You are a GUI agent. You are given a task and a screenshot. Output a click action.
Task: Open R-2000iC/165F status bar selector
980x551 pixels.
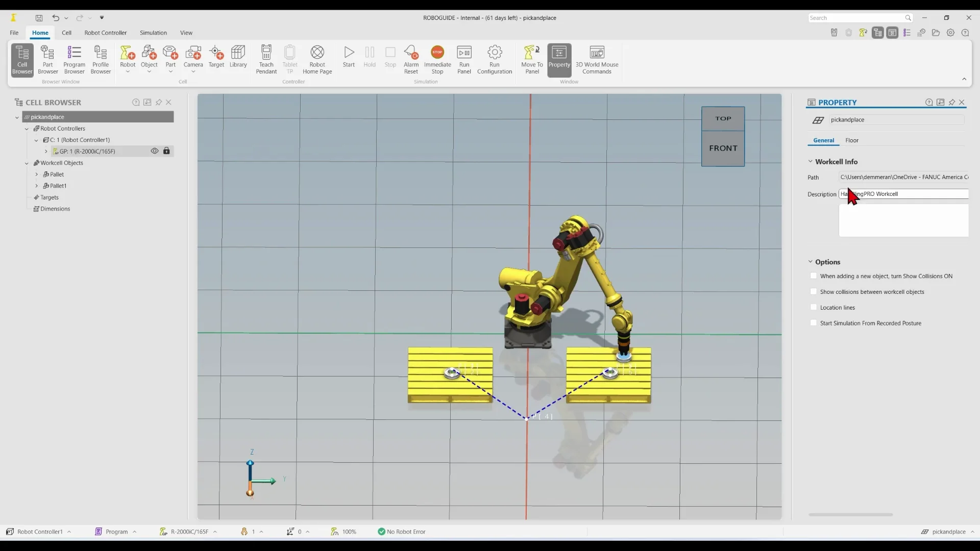click(x=188, y=532)
